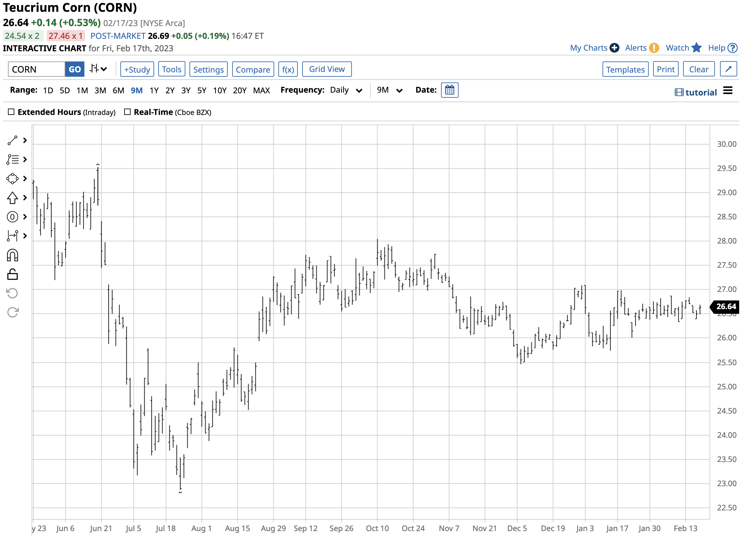The width and height of the screenshot is (756, 547).
Task: Click the Alerts exclamation icon
Action: pyautogui.click(x=654, y=48)
